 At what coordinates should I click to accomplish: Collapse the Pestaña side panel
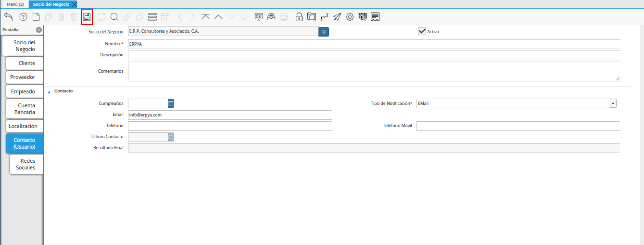[x=39, y=30]
